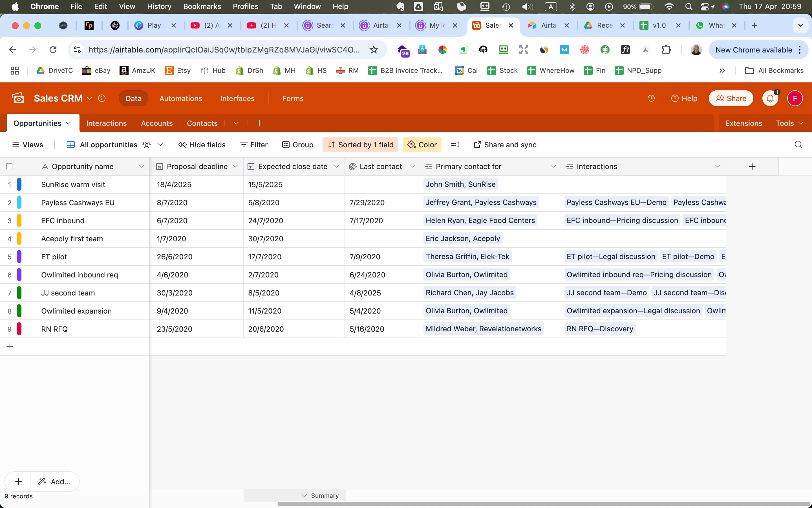
Task: Click the Wi-Fi status icon
Action: click(x=669, y=7)
